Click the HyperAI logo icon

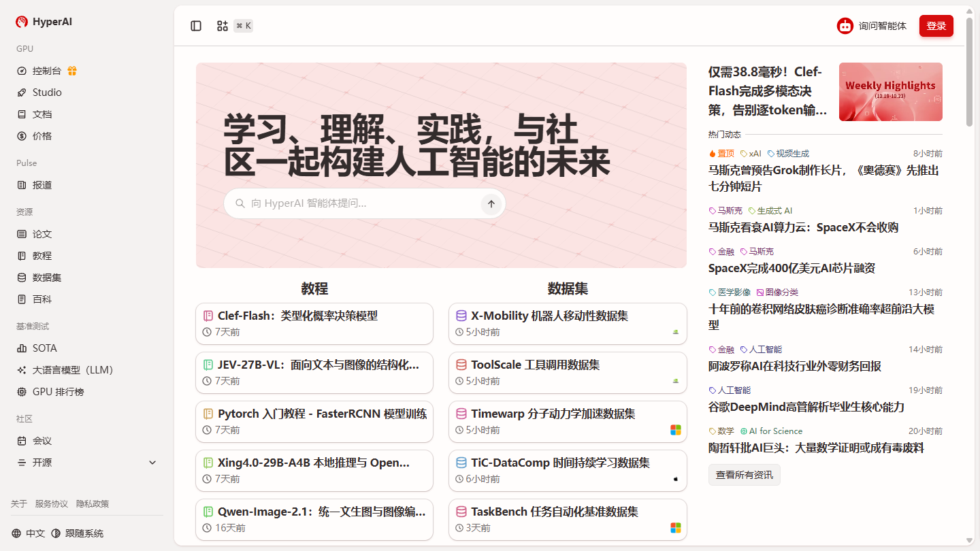point(22,22)
